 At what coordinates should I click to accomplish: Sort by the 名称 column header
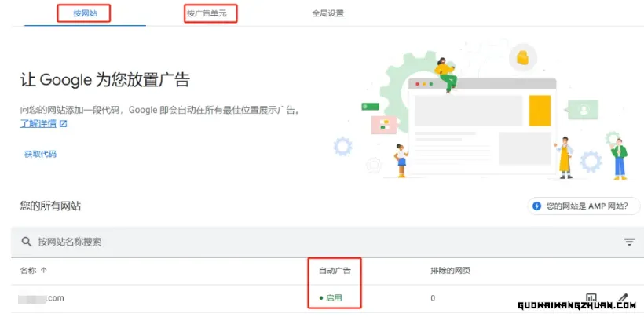click(x=28, y=270)
